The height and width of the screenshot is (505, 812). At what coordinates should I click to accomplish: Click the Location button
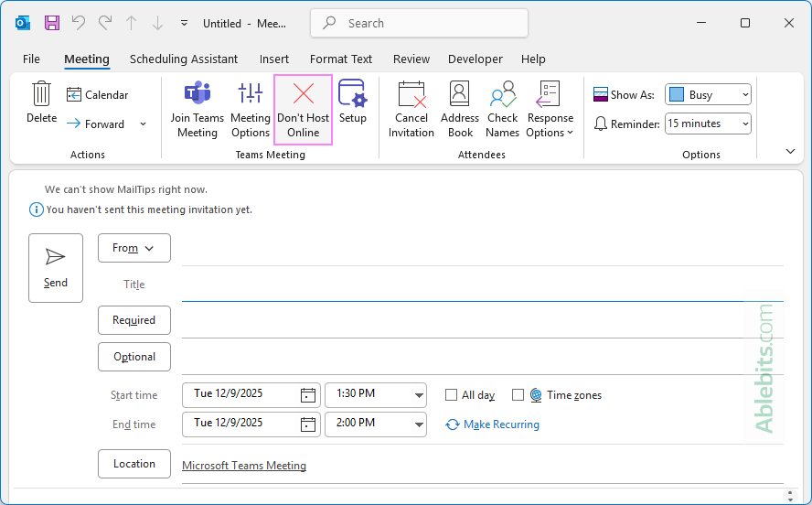pos(134,464)
